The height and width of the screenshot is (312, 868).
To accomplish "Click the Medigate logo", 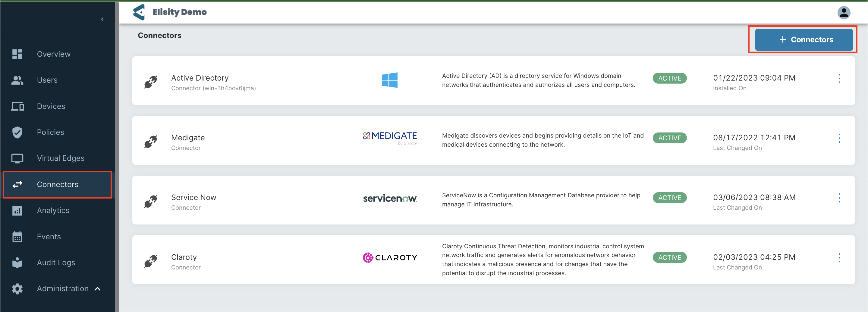I will point(390,138).
